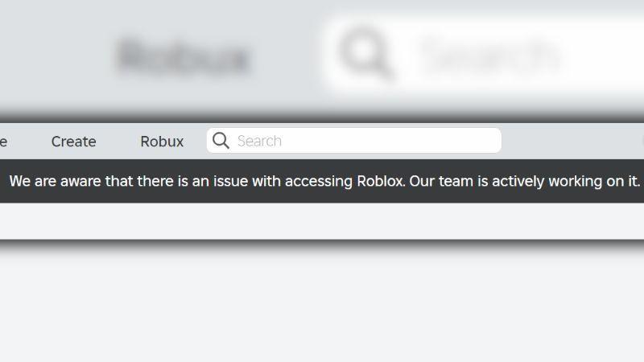The height and width of the screenshot is (362, 644).
Task: Click the blurred "Search" text in the top strip
Action: pyautogui.click(x=489, y=55)
